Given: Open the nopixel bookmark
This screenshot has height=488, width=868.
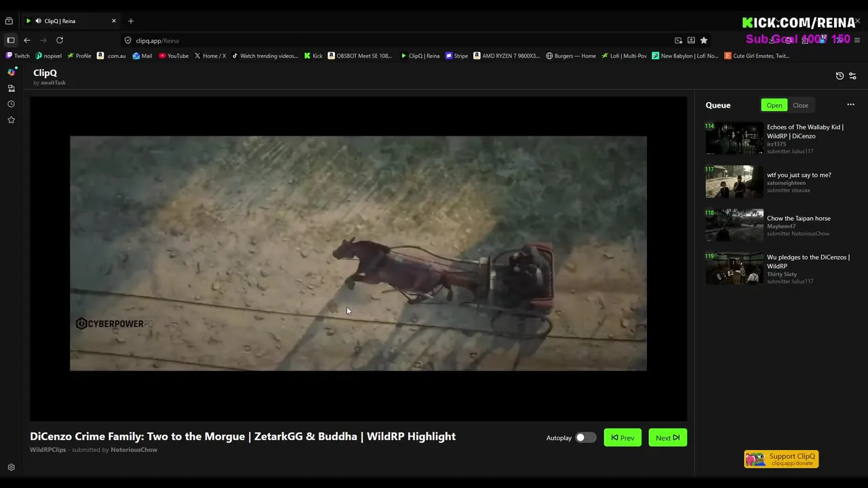Looking at the screenshot, I should [49, 56].
